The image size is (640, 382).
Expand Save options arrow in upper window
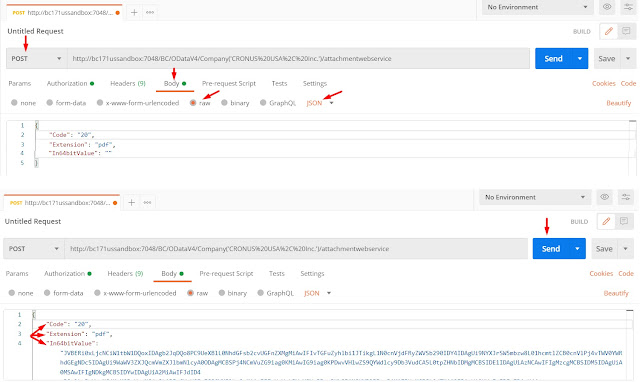coord(628,59)
